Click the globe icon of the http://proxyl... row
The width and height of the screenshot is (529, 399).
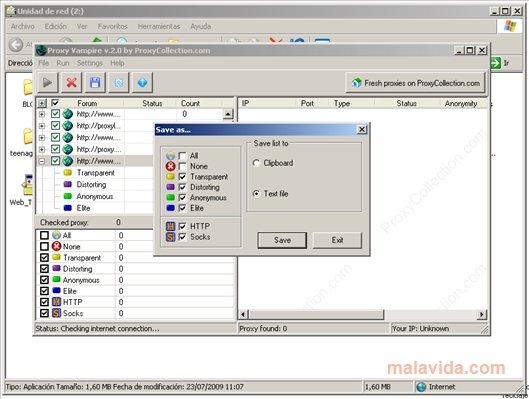point(67,126)
